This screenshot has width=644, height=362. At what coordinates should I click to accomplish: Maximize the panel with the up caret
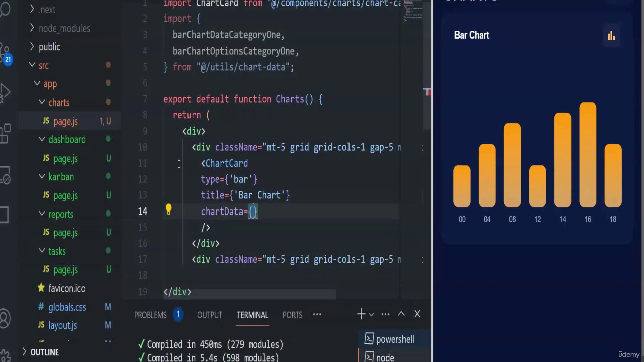tap(401, 314)
